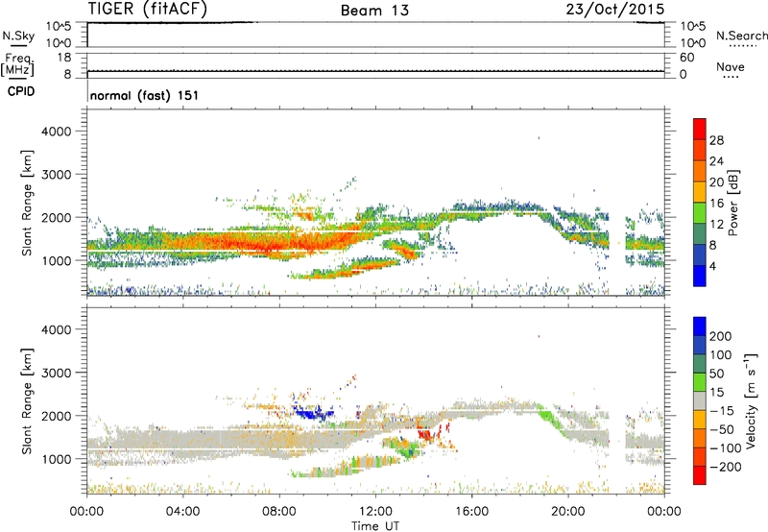Click the light green 12-16 dB power color segment
The width and height of the screenshot is (768, 532).
(700, 212)
